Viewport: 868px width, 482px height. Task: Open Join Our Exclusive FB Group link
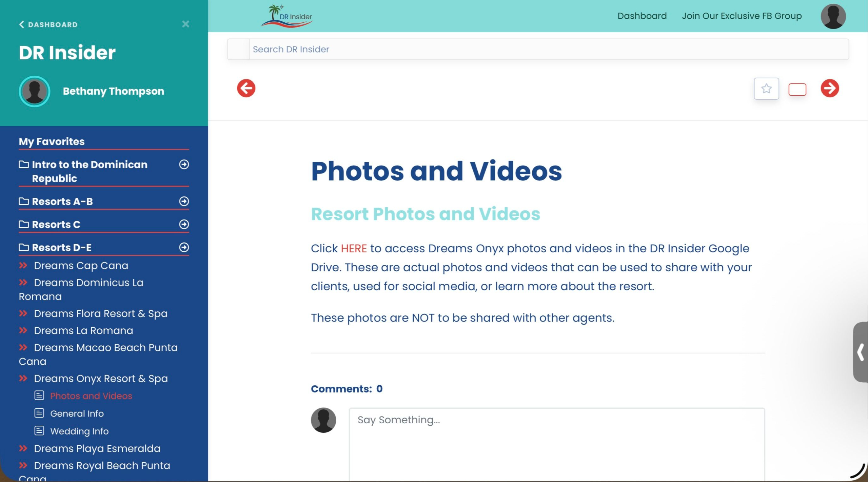[x=742, y=16]
